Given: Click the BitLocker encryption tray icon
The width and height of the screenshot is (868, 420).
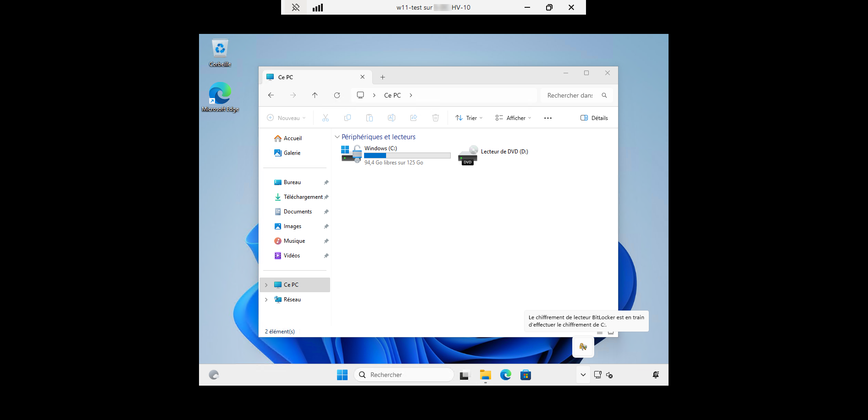Looking at the screenshot, I should point(583,347).
